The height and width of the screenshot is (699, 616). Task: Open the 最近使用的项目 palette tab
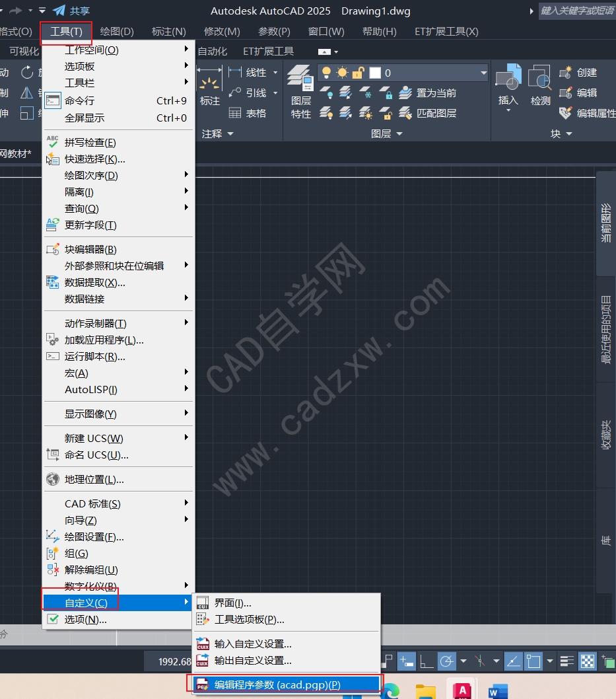[605, 330]
